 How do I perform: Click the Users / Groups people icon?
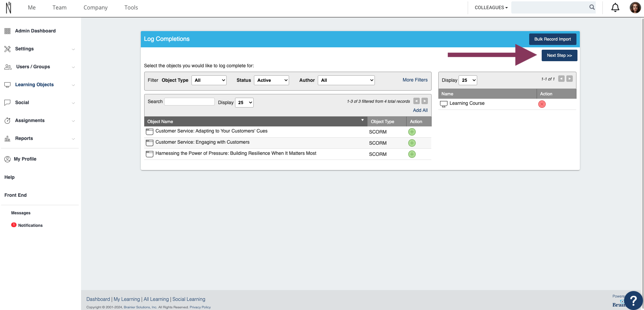(8, 67)
